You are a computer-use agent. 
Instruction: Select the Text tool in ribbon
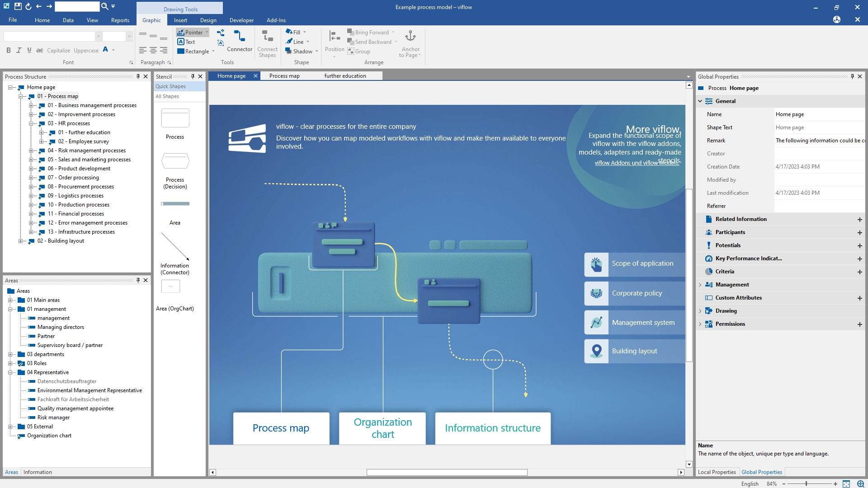[186, 42]
